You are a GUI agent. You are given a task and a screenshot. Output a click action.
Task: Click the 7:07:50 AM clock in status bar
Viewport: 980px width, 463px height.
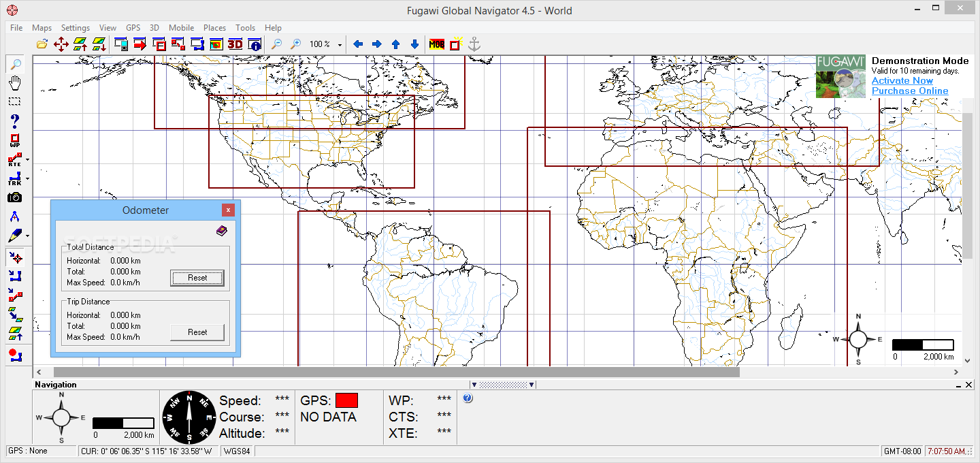click(x=947, y=451)
